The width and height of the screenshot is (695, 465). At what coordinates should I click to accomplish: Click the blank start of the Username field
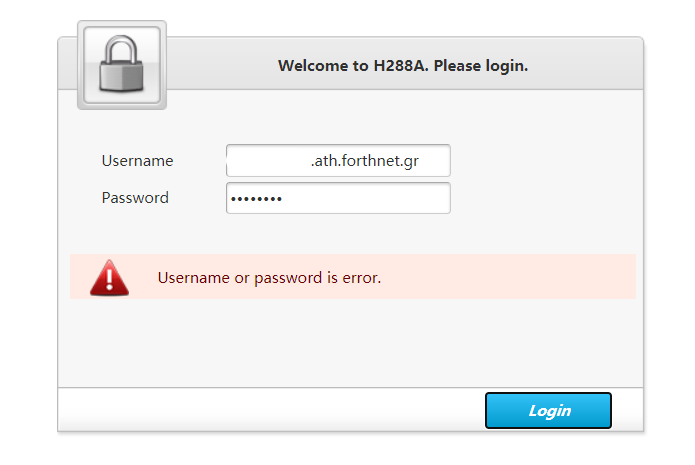pos(266,160)
